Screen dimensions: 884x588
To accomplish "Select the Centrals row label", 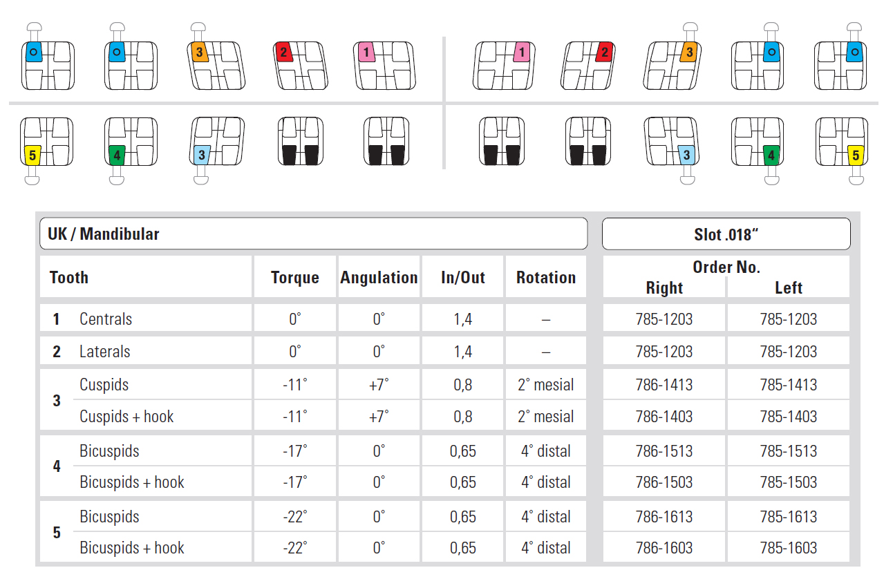I will point(106,319).
